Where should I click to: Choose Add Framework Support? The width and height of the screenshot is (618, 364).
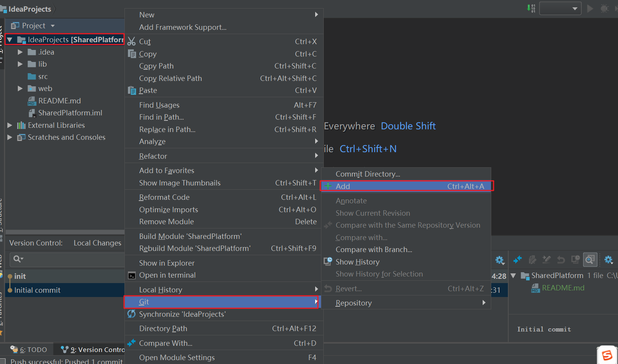(224, 27)
